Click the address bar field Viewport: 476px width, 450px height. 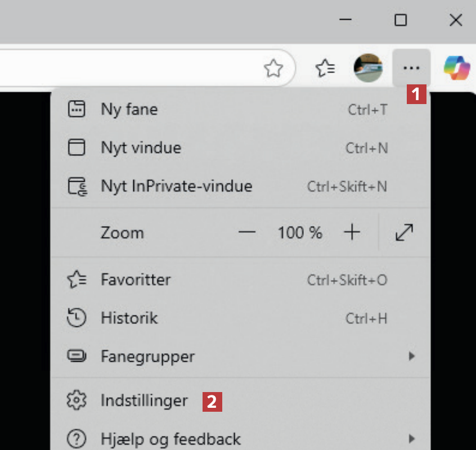[129, 69]
